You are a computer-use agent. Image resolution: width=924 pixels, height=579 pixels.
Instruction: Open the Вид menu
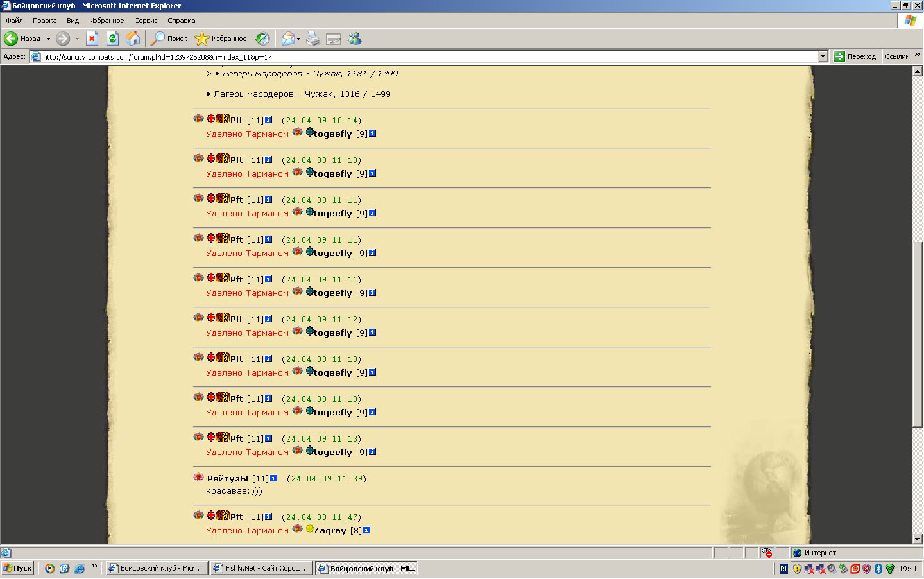pos(73,21)
